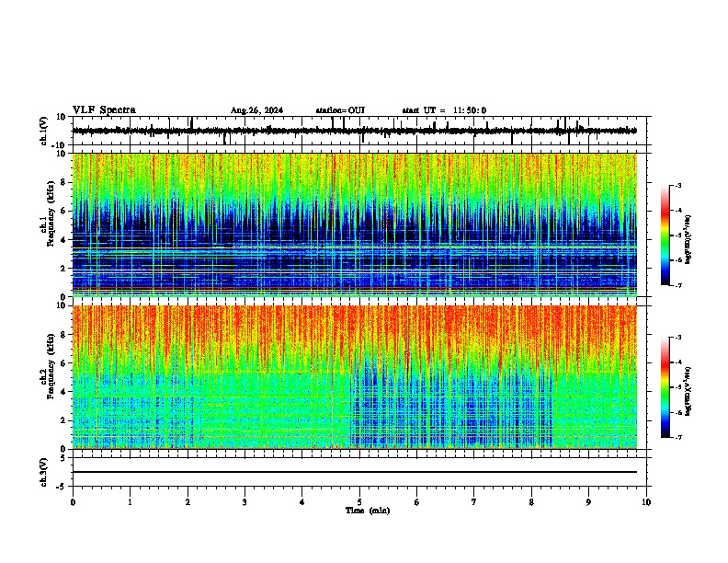Click the time axis tick label "9"

588,502
